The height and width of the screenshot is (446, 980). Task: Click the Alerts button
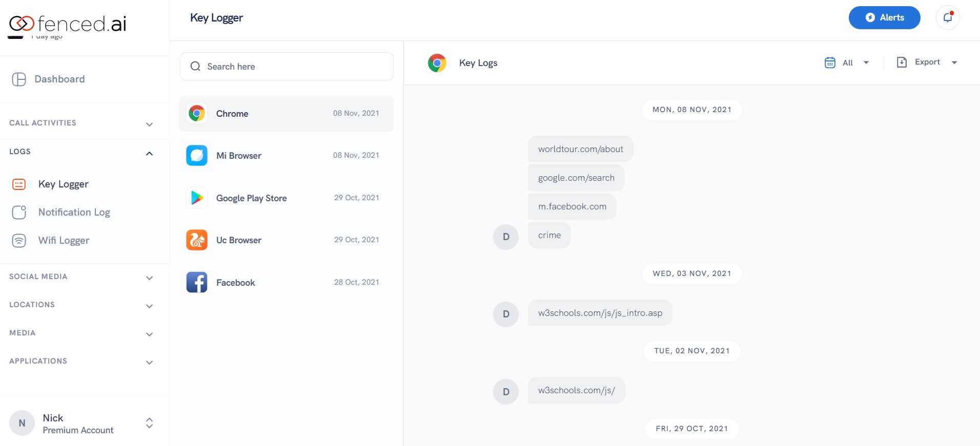click(884, 17)
